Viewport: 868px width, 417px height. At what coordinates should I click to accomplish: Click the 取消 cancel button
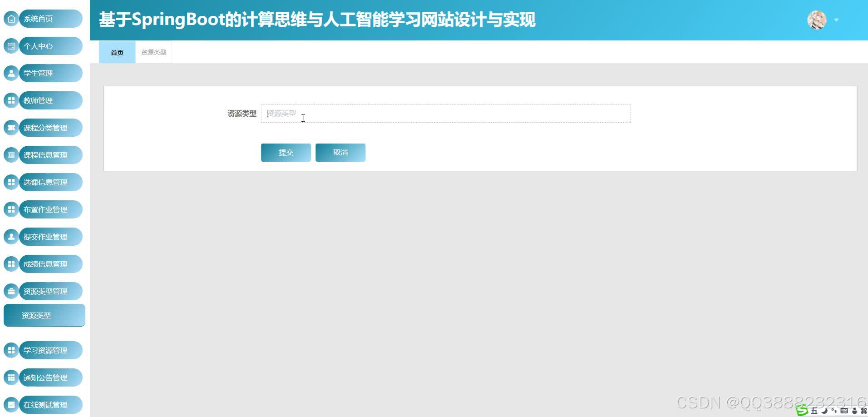pyautogui.click(x=340, y=152)
